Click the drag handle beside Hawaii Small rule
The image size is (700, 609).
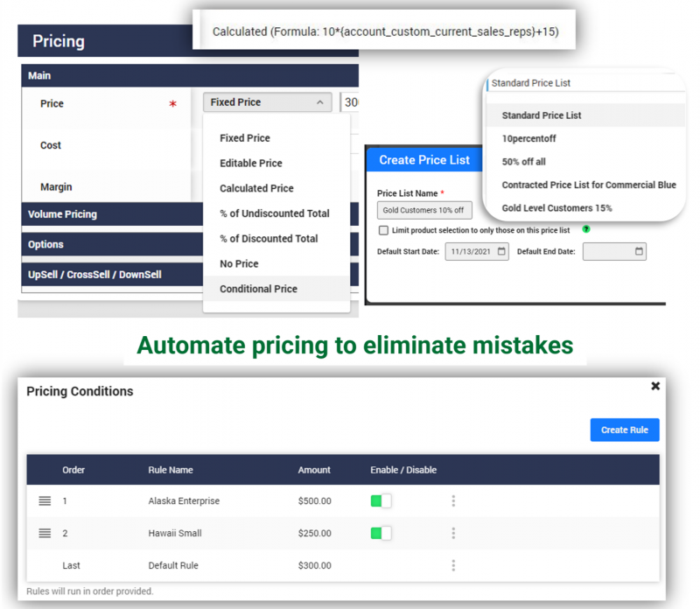[45, 533]
